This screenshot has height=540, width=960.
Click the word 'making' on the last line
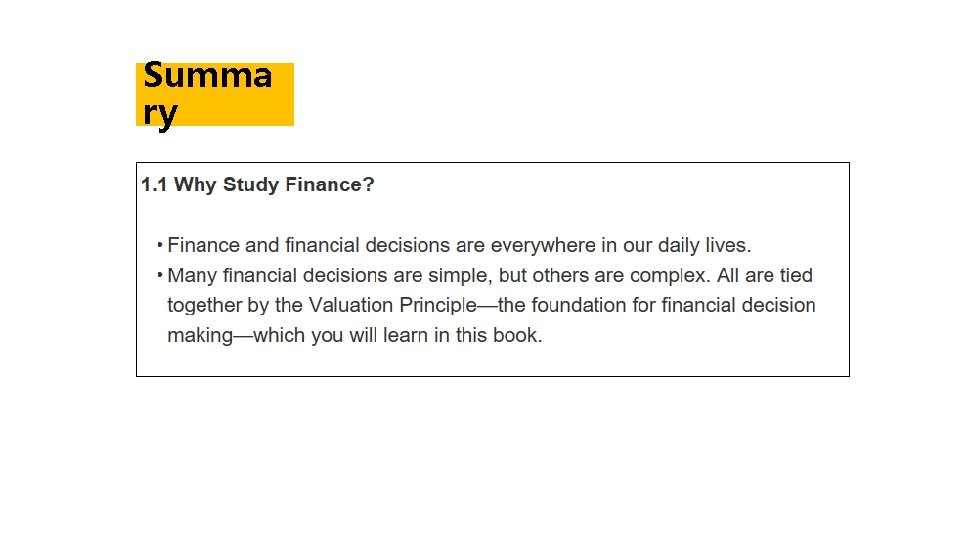tap(199, 335)
